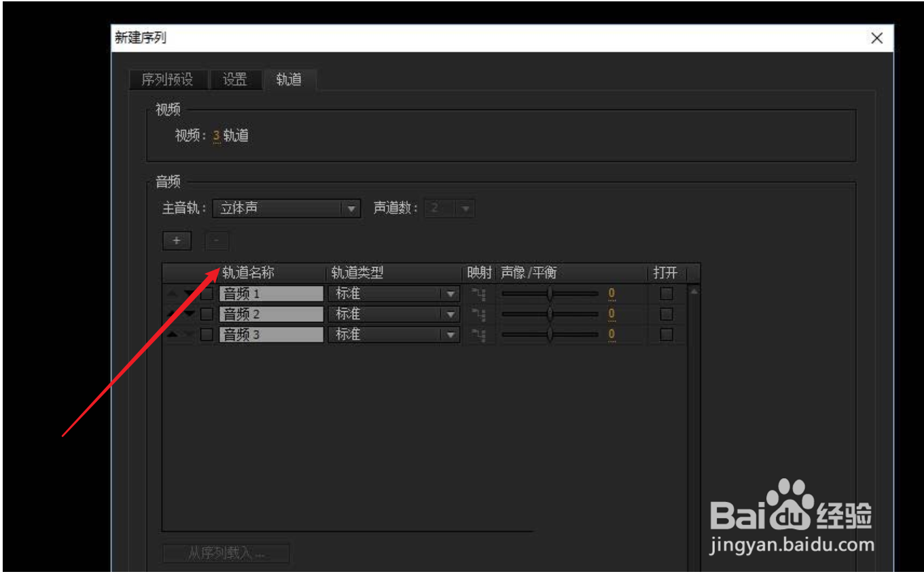Switch to the 设置 tab
This screenshot has height=576, width=924.
click(x=234, y=79)
